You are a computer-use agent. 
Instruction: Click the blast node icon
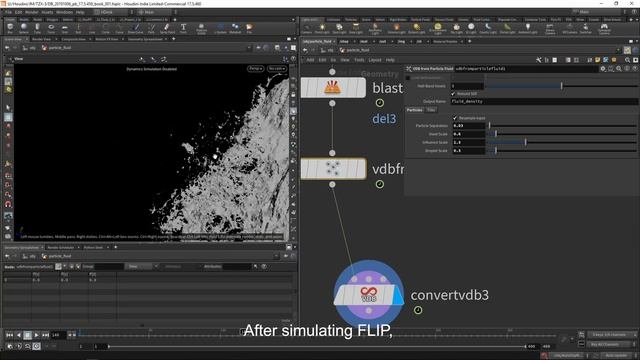pyautogui.click(x=332, y=87)
